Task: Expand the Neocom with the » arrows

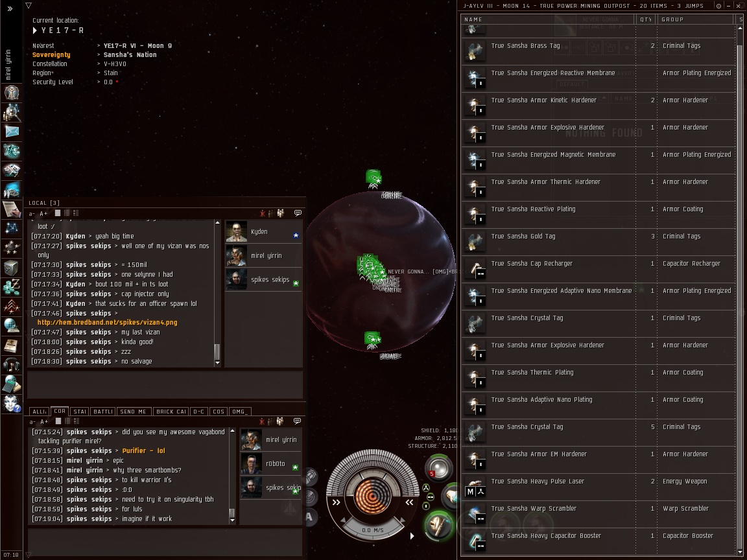Action: pos(10,8)
